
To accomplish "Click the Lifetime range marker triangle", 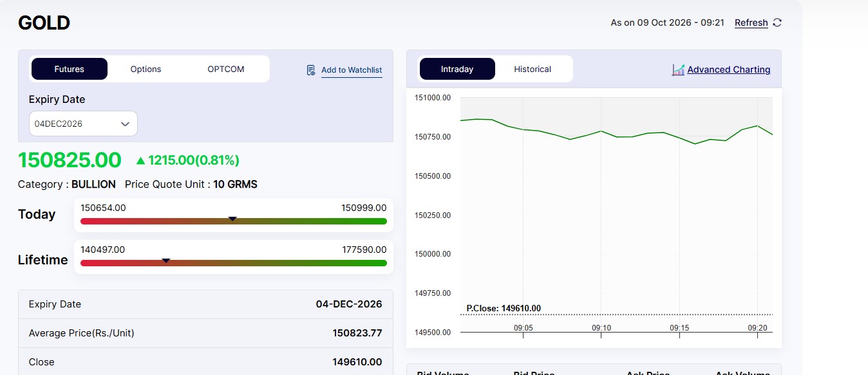I will coord(166,261).
